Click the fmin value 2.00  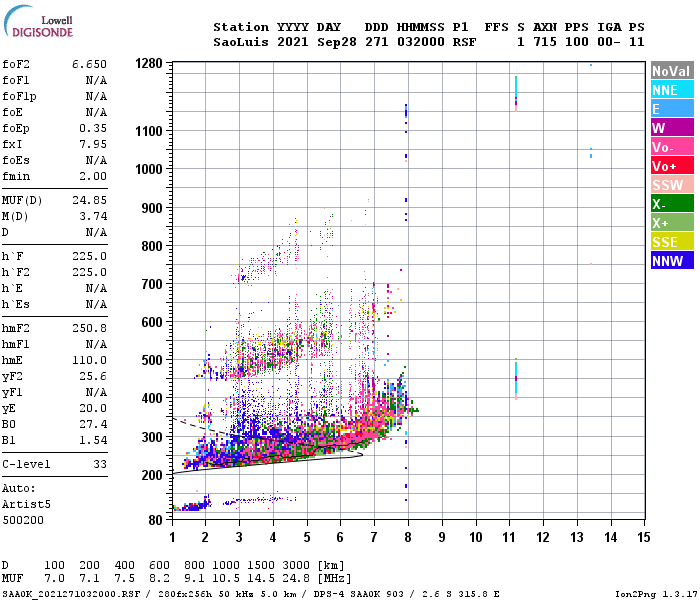pos(93,176)
